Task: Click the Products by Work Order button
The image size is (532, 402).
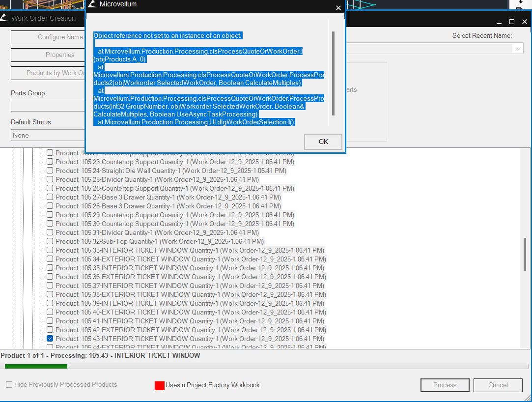Action: pos(48,73)
